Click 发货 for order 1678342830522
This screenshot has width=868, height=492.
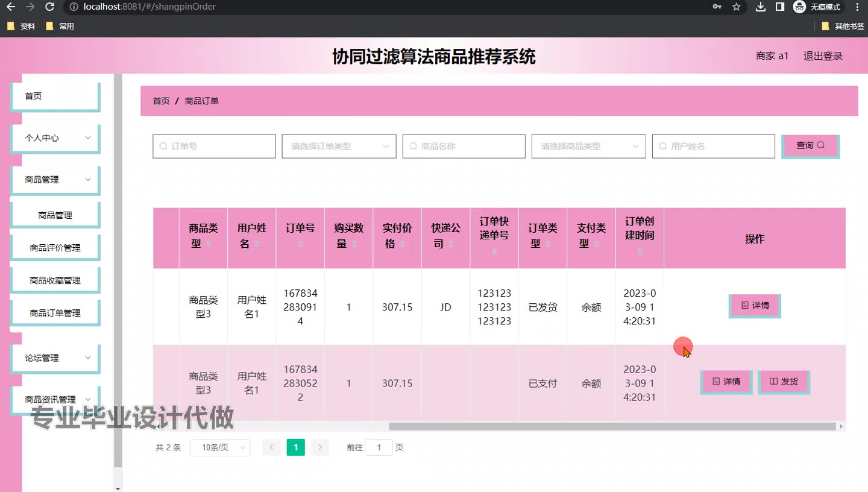[784, 382]
